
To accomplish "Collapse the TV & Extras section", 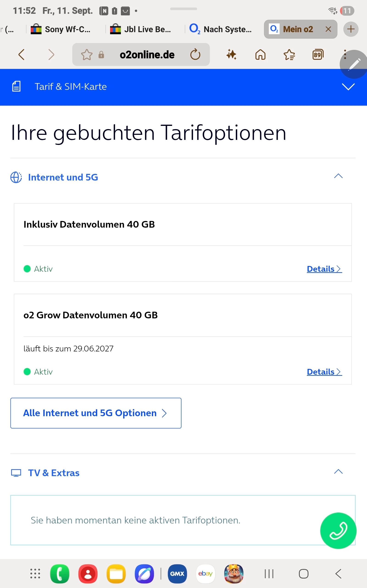I will click(338, 472).
